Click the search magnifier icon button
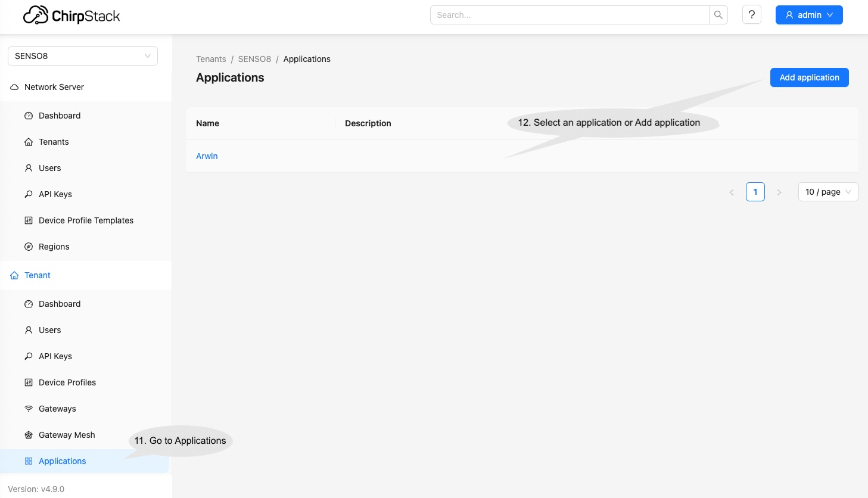The image size is (868, 498). click(718, 15)
